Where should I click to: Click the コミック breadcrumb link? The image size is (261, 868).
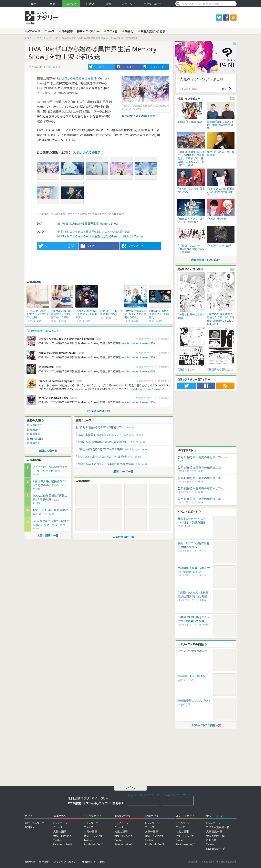pos(41,38)
